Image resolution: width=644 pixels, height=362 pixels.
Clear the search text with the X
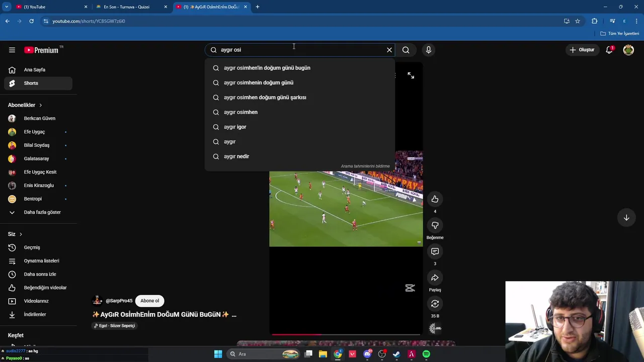click(x=389, y=50)
